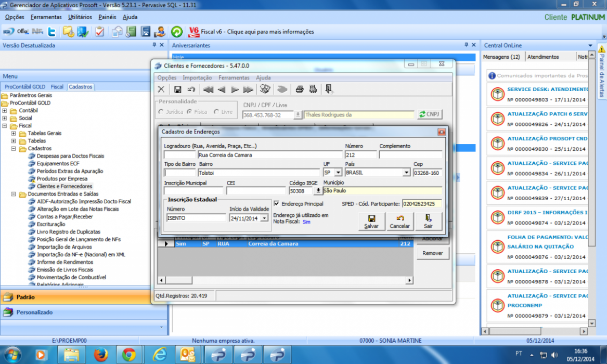Jump to first record with rewind arrows
This screenshot has width=607, height=364.
click(x=208, y=89)
